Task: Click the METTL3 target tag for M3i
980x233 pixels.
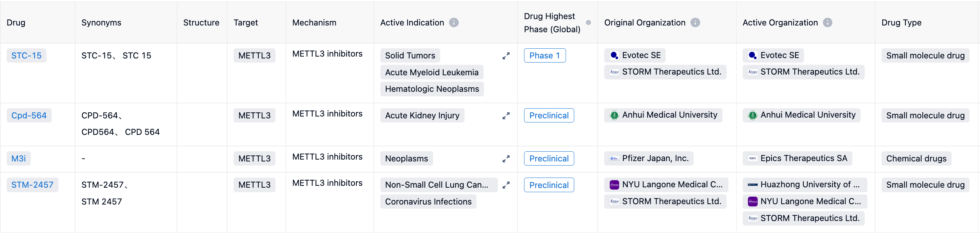Action: coord(254,159)
